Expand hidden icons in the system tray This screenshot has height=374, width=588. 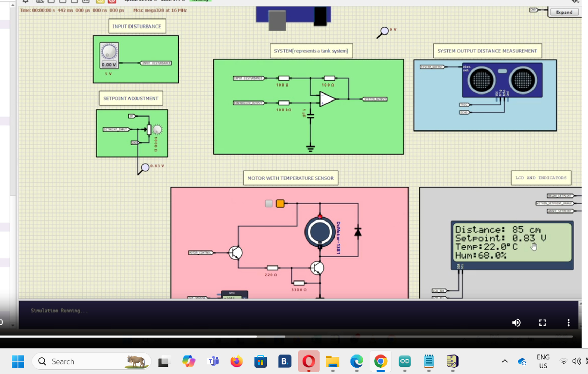[x=504, y=361]
